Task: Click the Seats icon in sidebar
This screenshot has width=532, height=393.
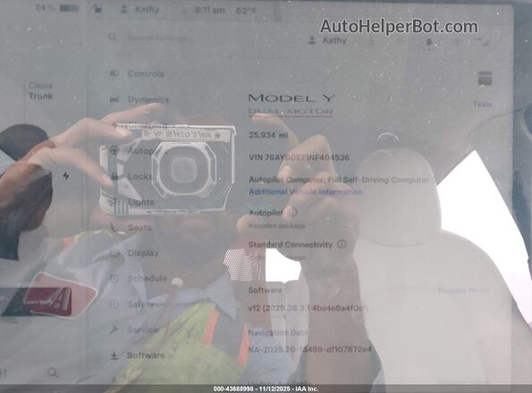Action: coord(114,228)
